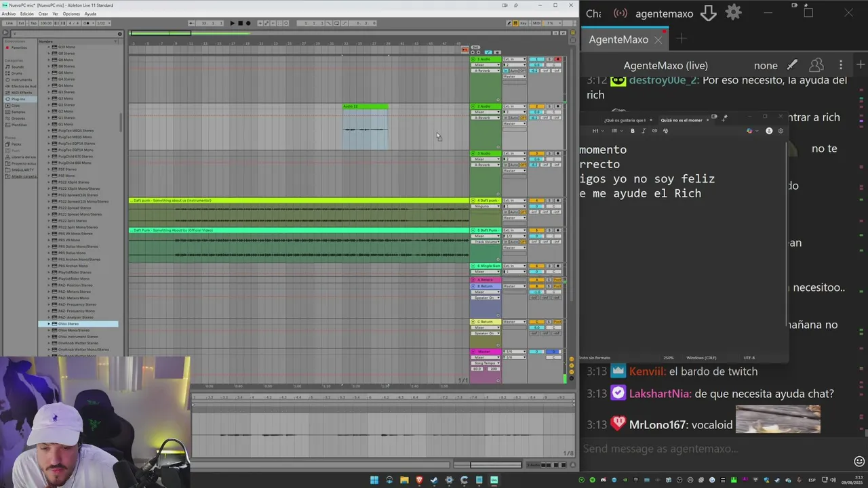Screen dimensions: 868x488
Task: Open the Master track Song Tempo dropdown
Action: pos(486,363)
